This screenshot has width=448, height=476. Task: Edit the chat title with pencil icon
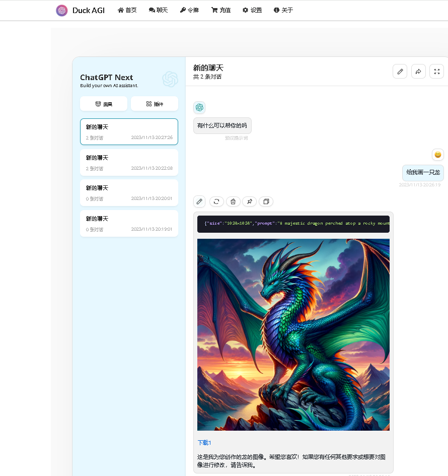[400, 72]
